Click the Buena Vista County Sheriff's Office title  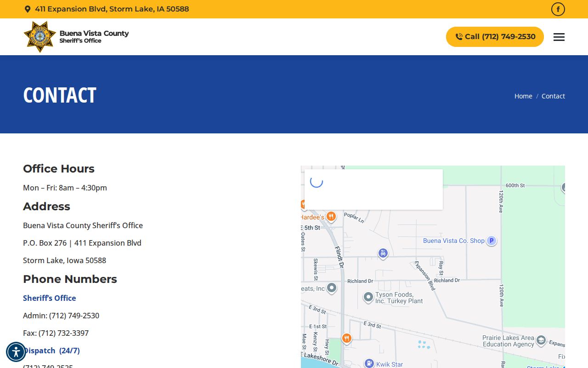coord(94,36)
